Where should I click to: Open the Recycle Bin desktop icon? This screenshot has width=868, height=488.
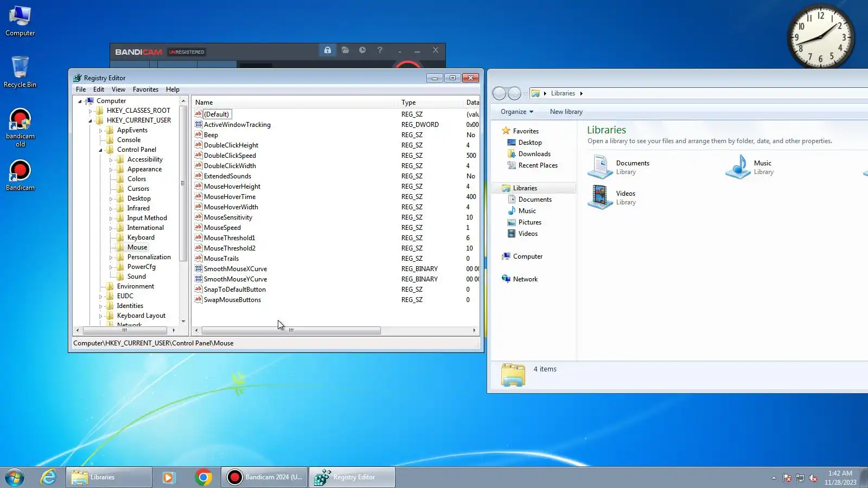coord(20,72)
